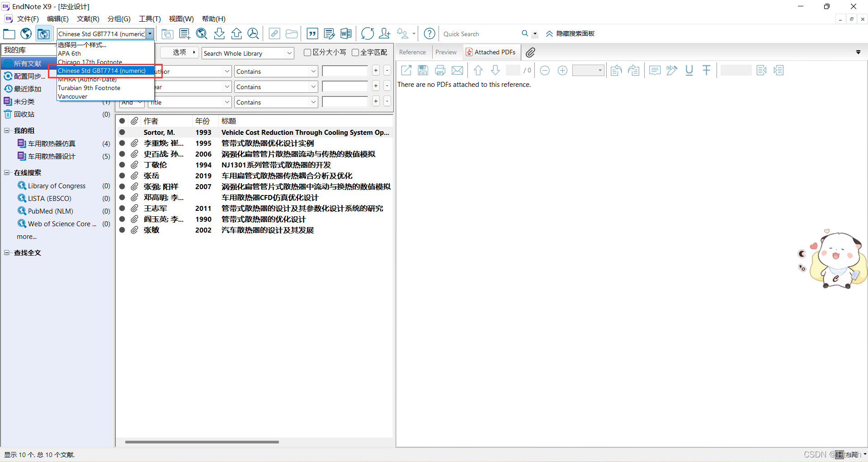Enable the 区分大小写 checkbox
The image size is (868, 462).
point(307,52)
